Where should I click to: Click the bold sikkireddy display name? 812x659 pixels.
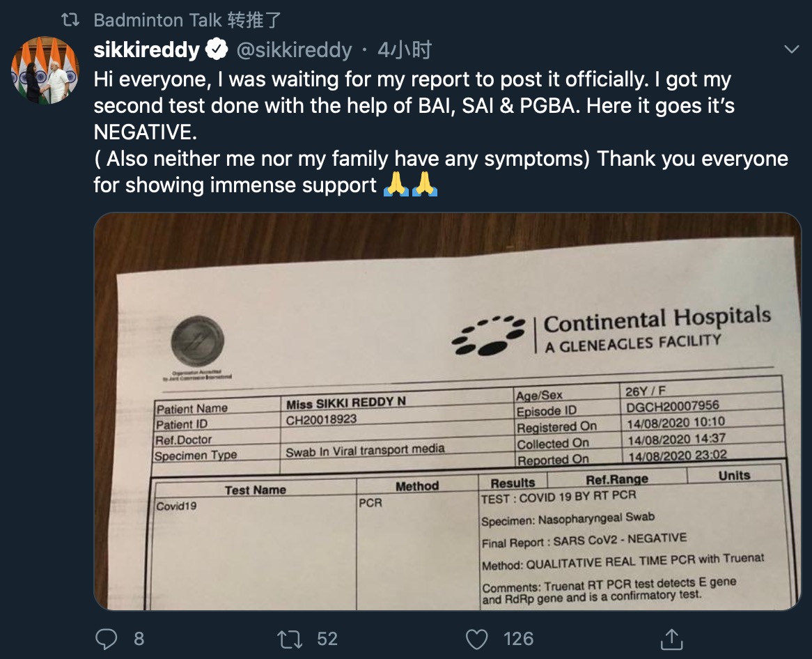tap(147, 50)
